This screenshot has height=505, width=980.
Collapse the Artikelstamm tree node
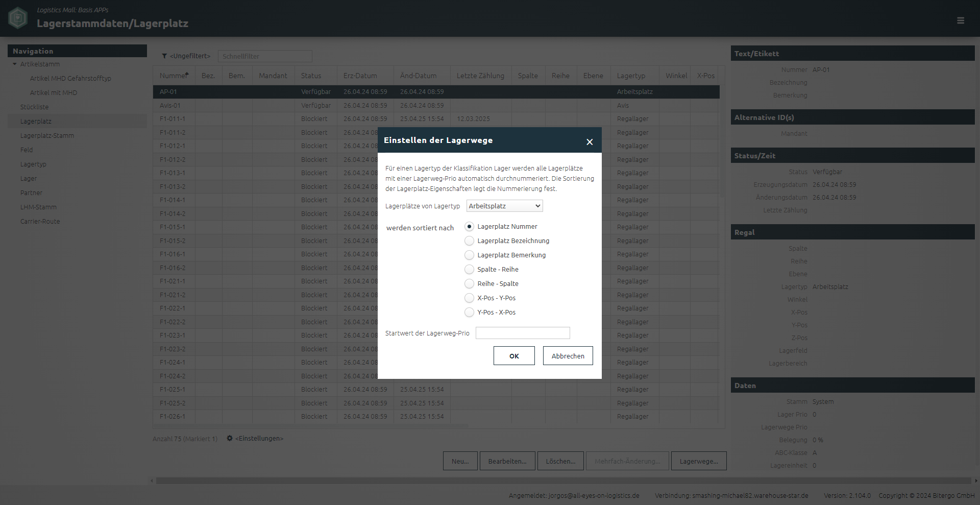15,64
